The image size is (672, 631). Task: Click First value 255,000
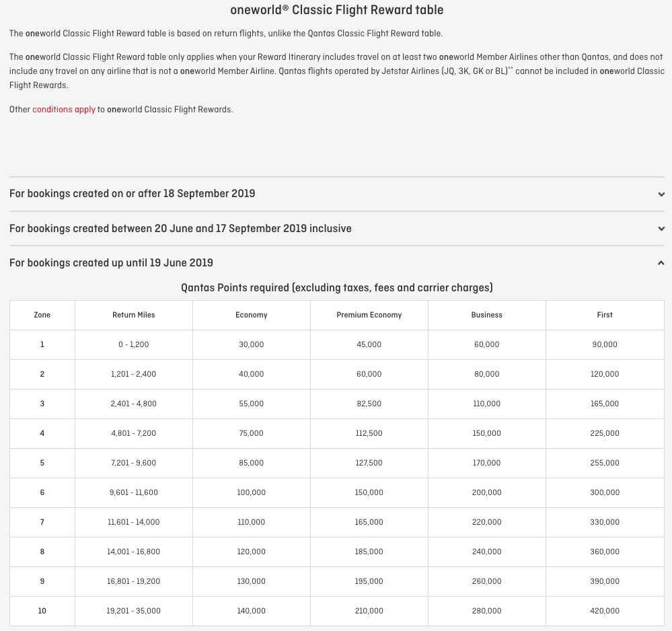(605, 463)
